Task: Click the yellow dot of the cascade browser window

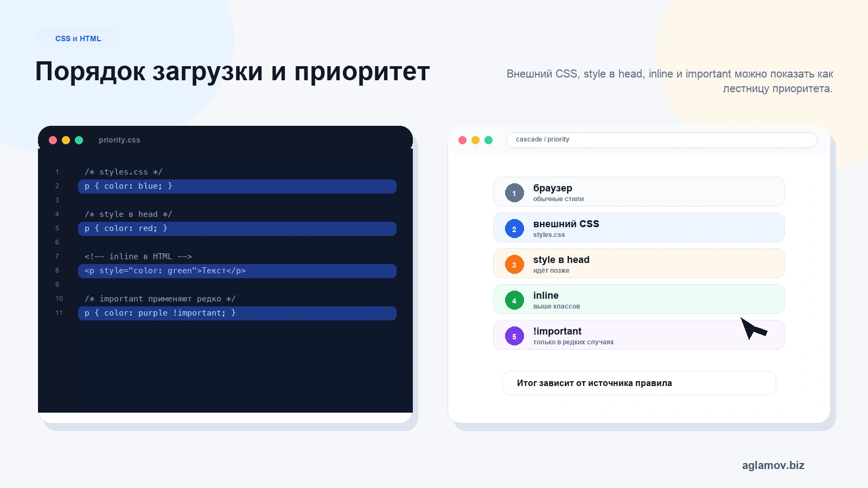Action: (475, 140)
